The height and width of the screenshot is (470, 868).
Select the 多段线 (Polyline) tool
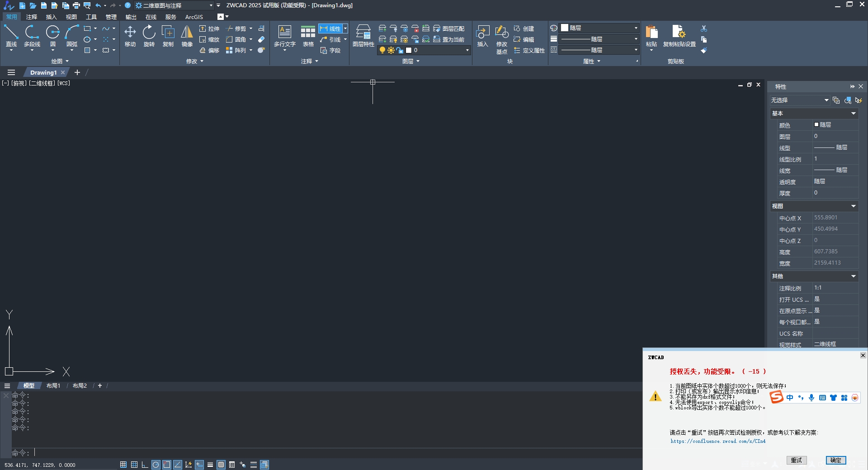(32, 36)
